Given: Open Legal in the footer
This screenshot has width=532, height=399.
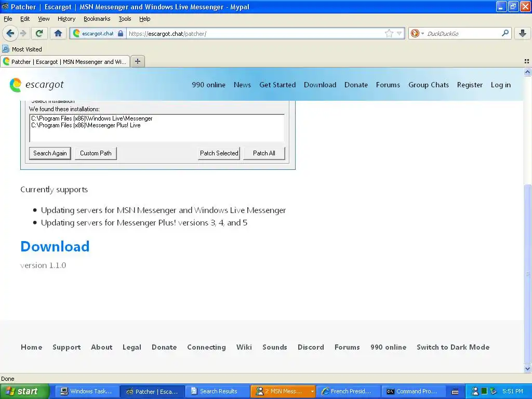Looking at the screenshot, I should (x=131, y=347).
